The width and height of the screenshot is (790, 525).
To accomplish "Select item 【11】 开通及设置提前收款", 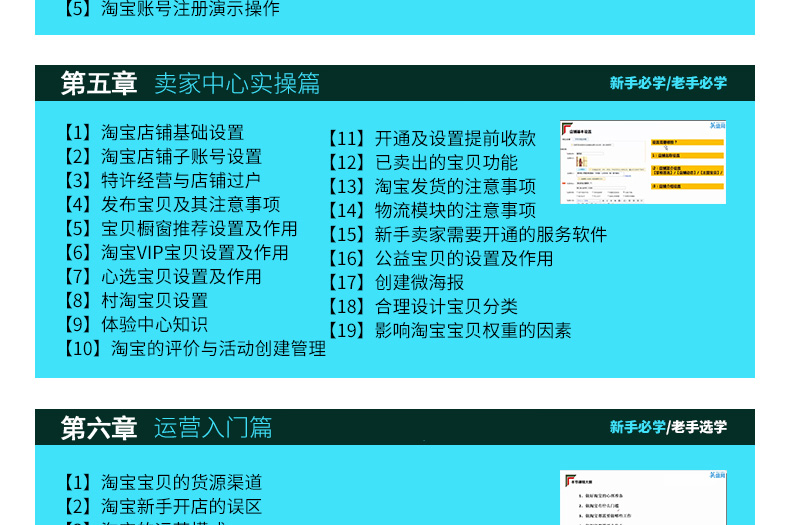I will click(431, 138).
